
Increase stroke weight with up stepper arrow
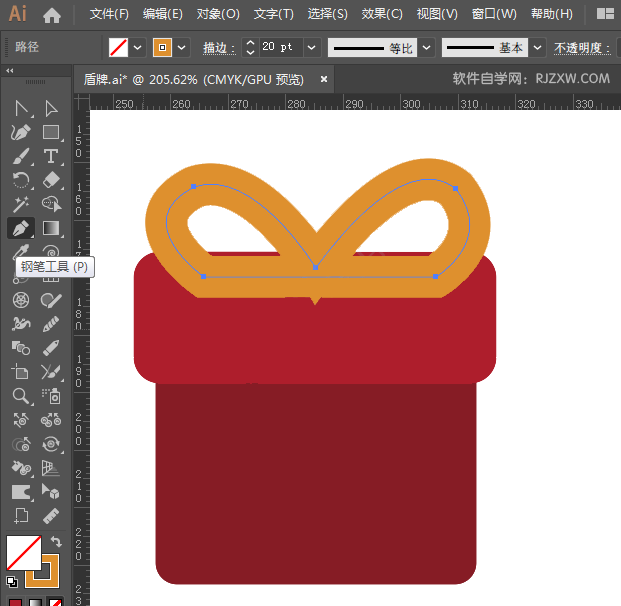pos(250,43)
